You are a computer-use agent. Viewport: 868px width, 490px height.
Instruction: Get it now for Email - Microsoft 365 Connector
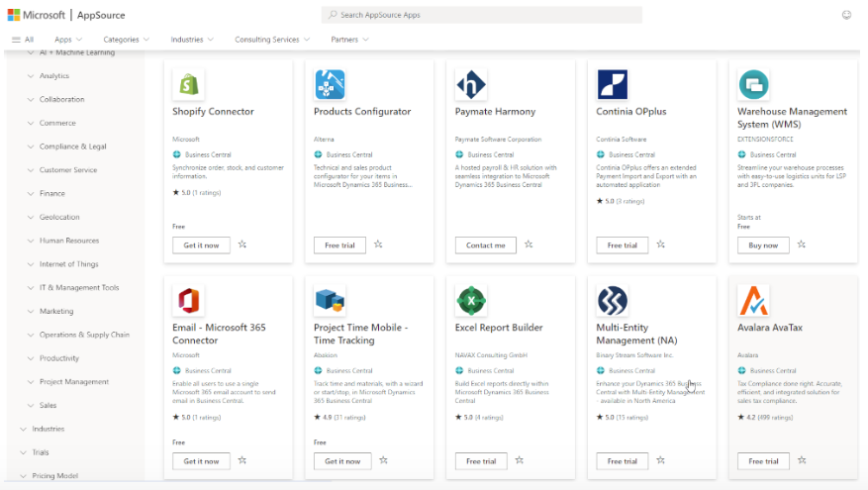tap(202, 461)
